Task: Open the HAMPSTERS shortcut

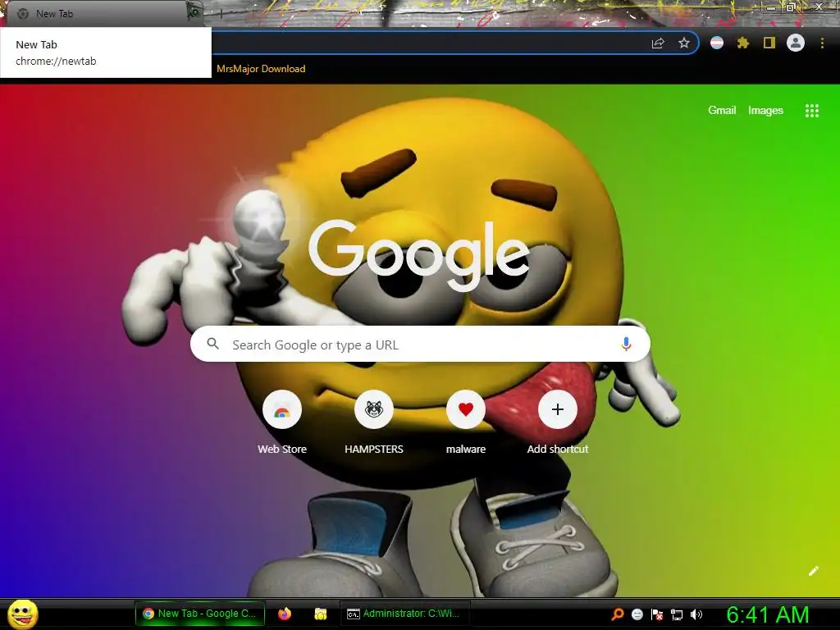Action: 374,422
